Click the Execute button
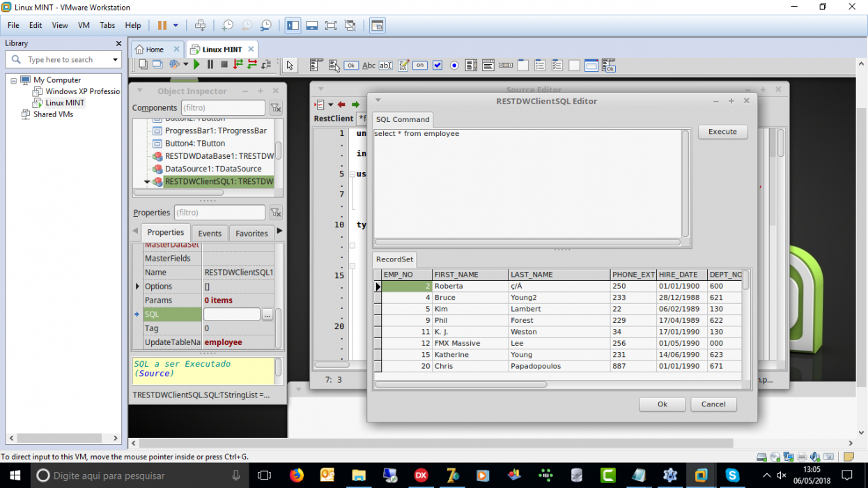 [722, 131]
